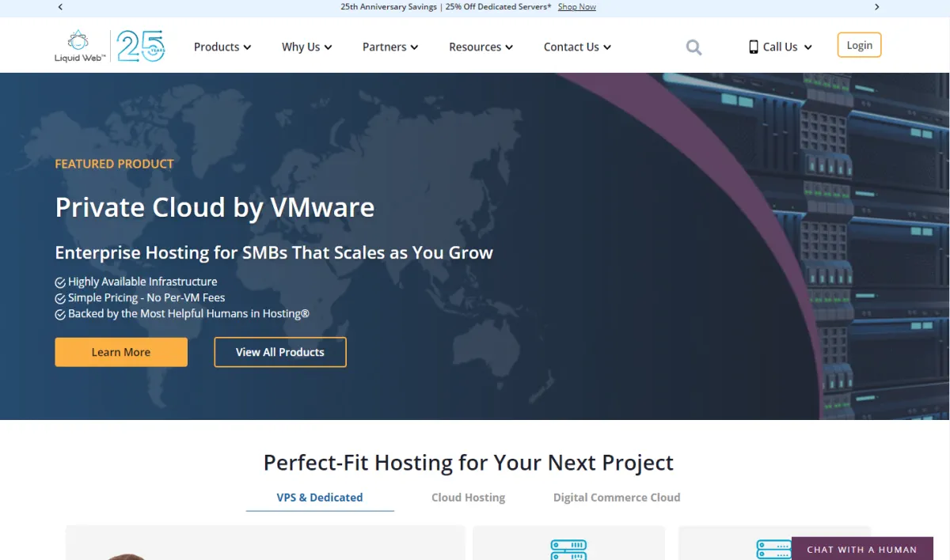Image resolution: width=950 pixels, height=560 pixels.
Task: Follow the Shop Now link in banner
Action: 577,6
